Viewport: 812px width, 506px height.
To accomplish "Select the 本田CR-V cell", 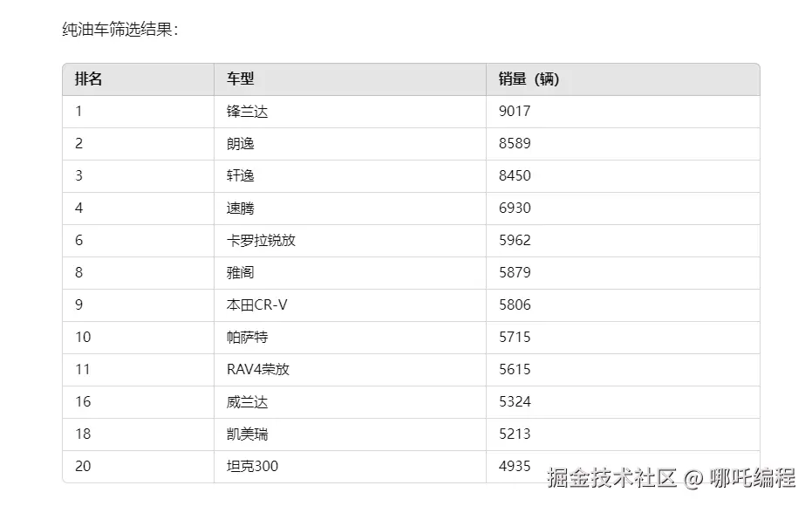I will (x=256, y=305).
